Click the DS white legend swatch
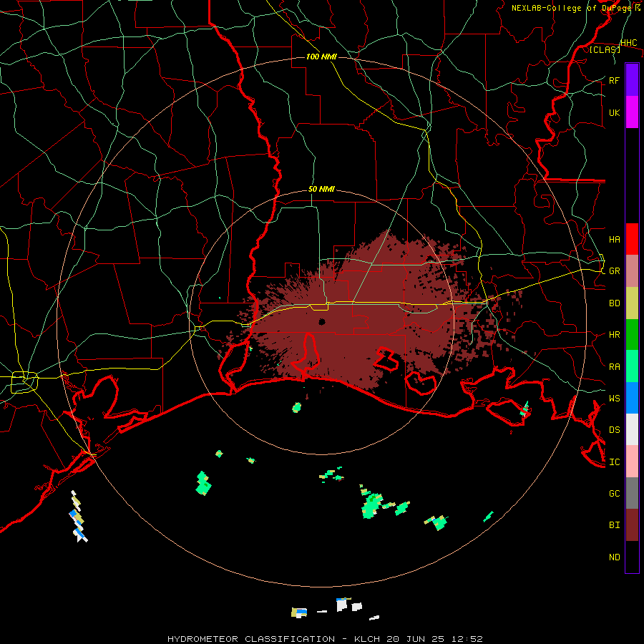 pyautogui.click(x=632, y=429)
